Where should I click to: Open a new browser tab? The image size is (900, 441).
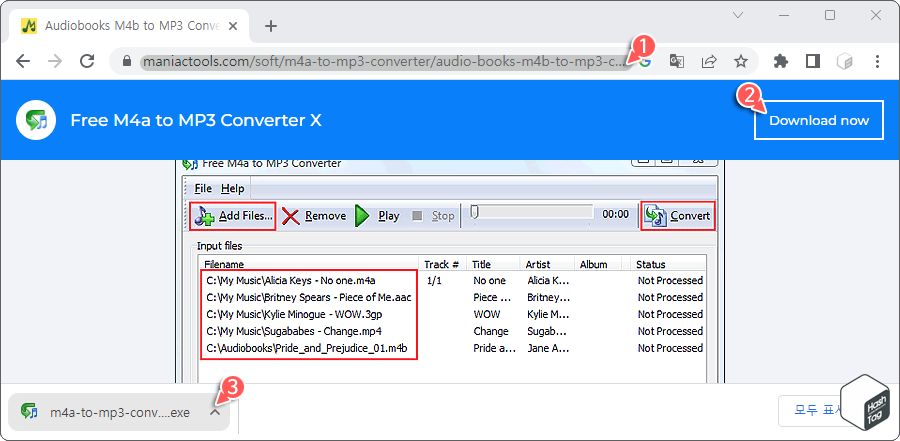271,26
